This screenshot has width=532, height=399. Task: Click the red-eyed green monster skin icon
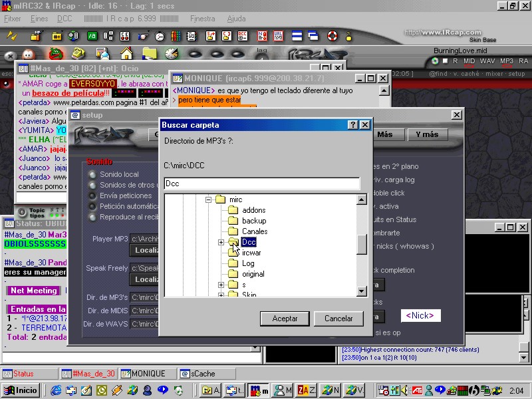click(x=56, y=54)
